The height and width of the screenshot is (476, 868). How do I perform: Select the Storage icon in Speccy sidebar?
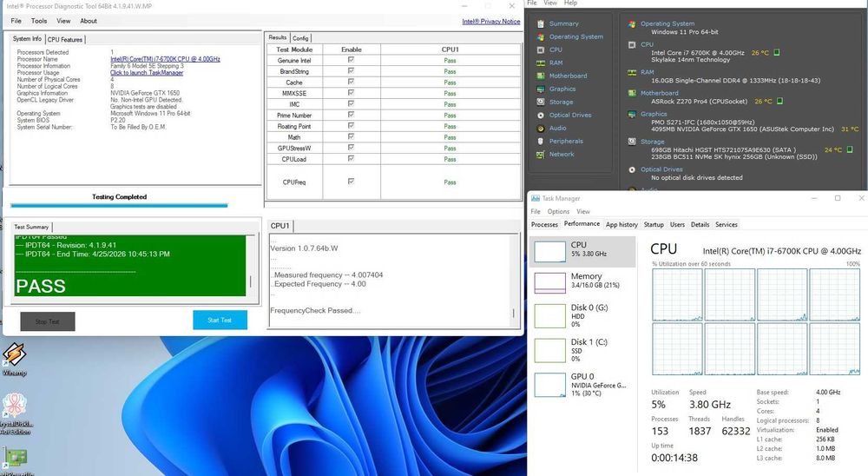(541, 102)
